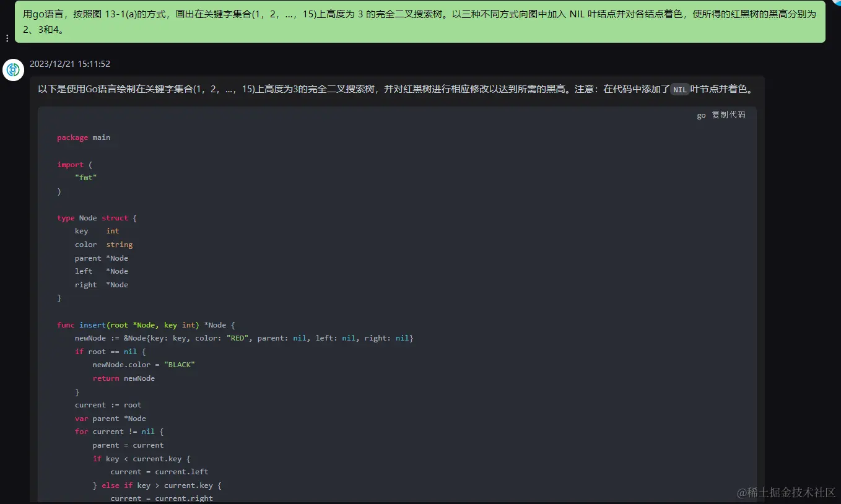Click the type Node struct declaration

[x=96, y=217]
